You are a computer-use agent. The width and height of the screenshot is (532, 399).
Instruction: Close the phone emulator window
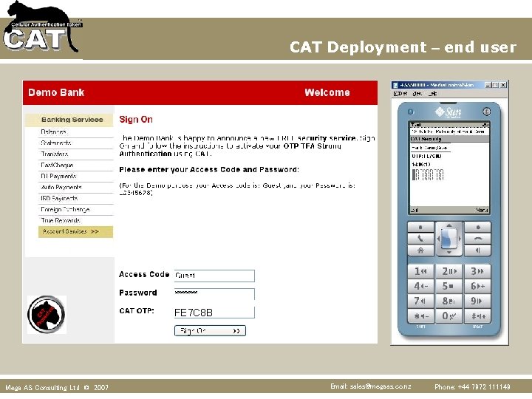click(503, 85)
